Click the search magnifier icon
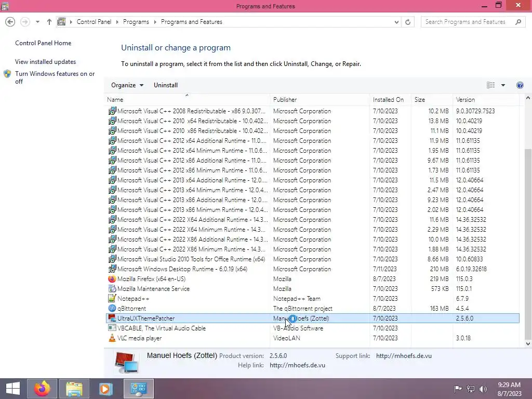This screenshot has width=532, height=399. point(518,22)
